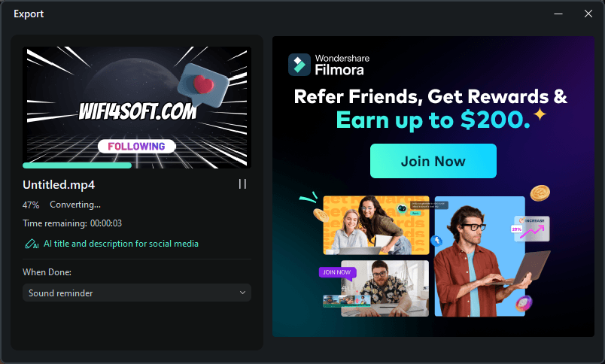Click the increase chart graphic in the ad
Screen dimensions: 605x364
(x=532, y=229)
